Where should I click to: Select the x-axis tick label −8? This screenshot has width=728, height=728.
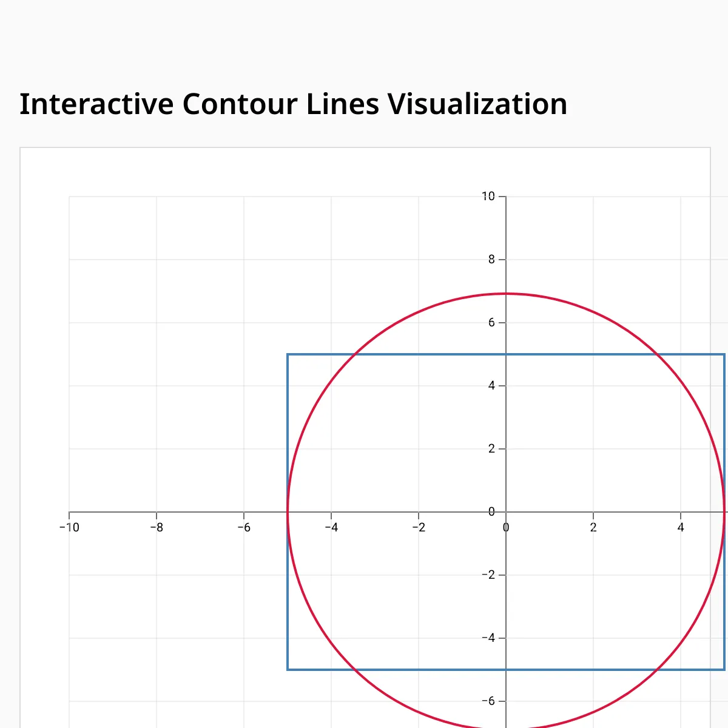click(157, 528)
